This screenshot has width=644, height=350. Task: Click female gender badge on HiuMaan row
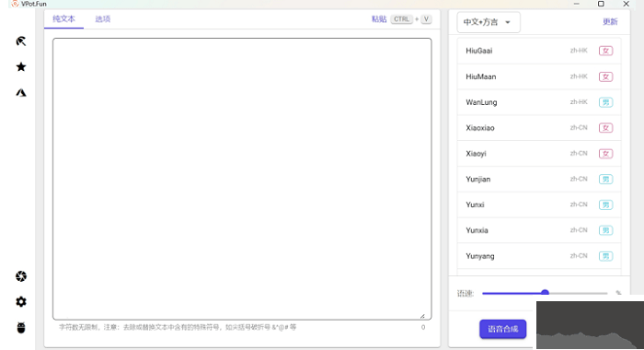605,76
